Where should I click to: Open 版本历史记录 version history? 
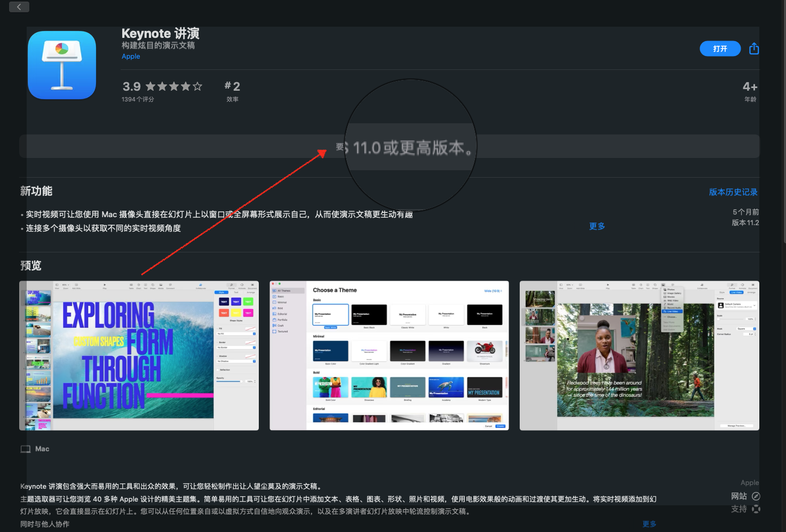pos(733,192)
